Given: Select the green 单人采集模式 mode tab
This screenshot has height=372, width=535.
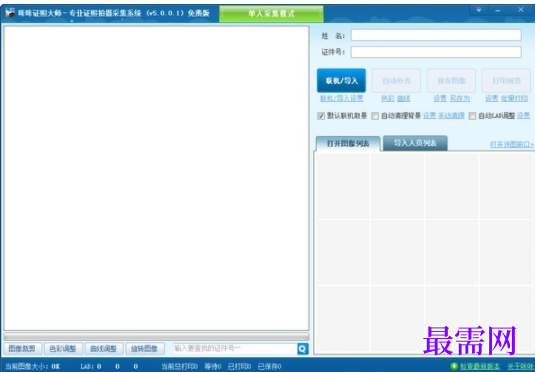Looking at the screenshot, I should tap(271, 14).
